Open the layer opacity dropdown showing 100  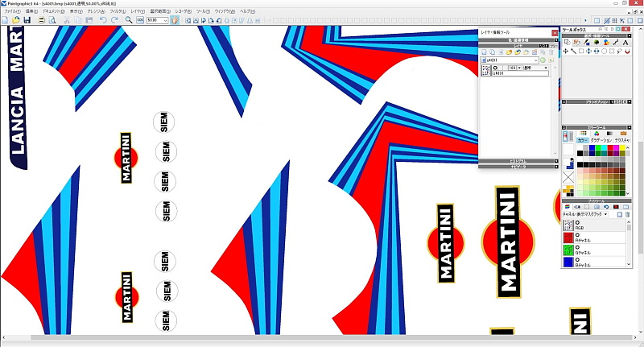[x=519, y=68]
